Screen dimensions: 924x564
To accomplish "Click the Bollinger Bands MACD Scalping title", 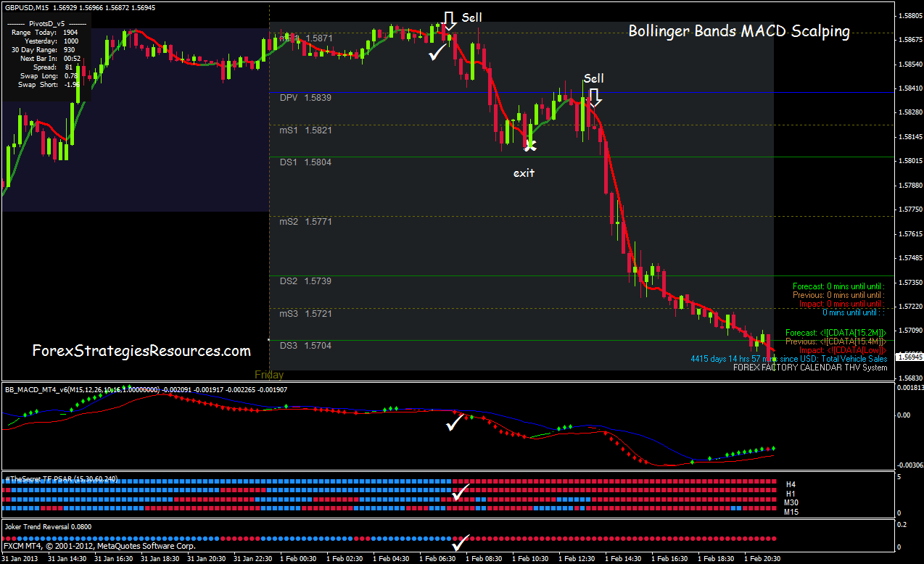I will (x=739, y=31).
